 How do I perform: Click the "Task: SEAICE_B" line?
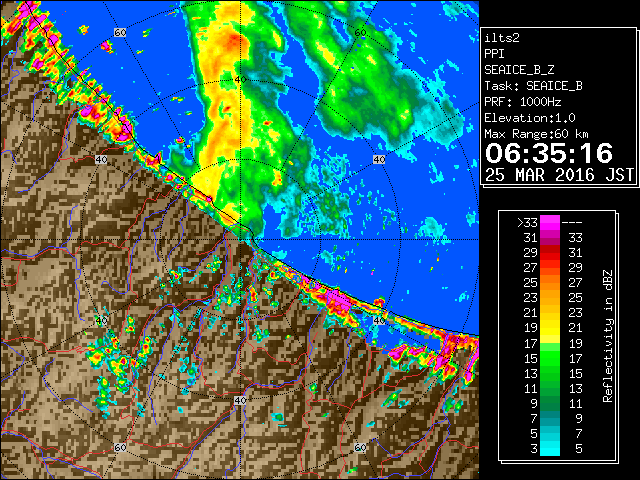click(533, 86)
